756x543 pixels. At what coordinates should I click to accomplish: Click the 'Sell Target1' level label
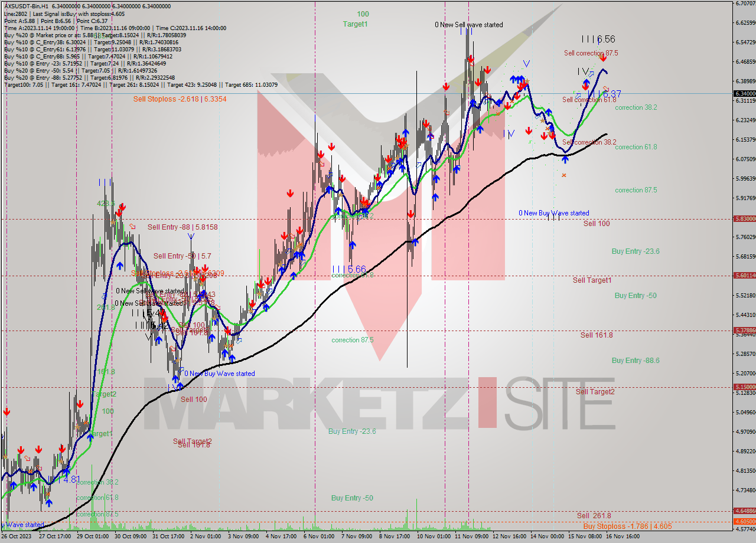(x=592, y=280)
